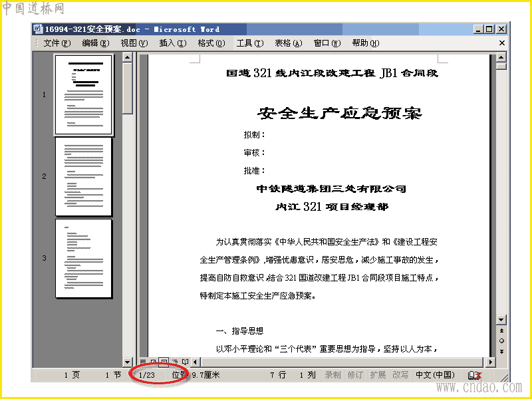Click the Word document icon in title bar
This screenshot has height=399, width=532.
(39, 29)
